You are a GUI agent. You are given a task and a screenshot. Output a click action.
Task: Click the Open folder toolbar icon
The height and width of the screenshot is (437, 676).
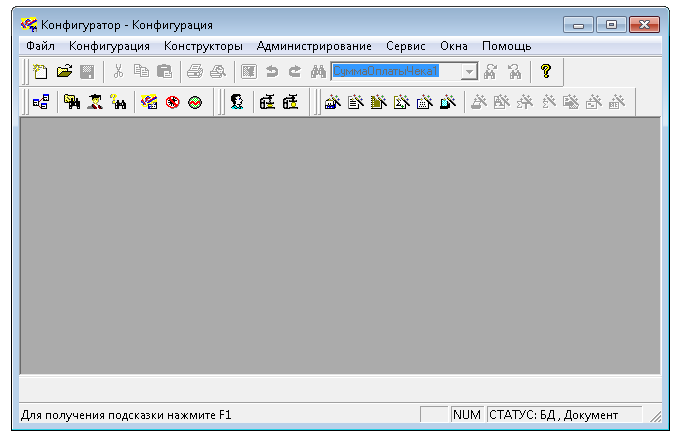click(64, 72)
